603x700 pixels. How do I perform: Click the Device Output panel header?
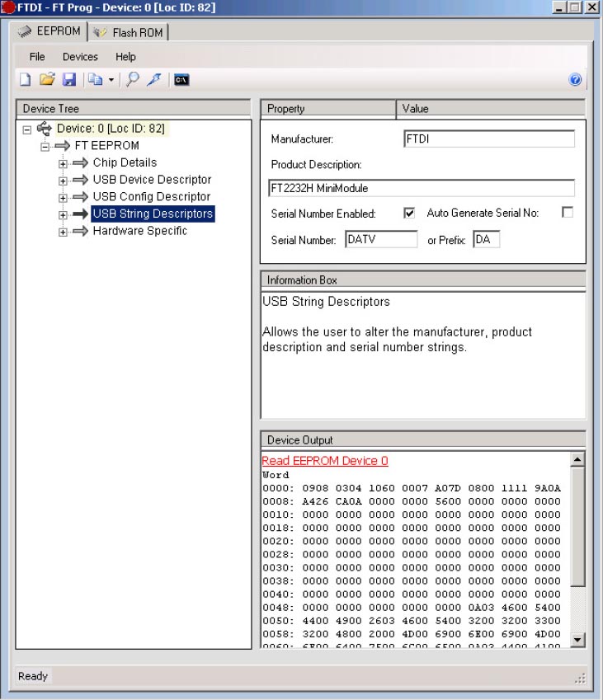click(422, 439)
